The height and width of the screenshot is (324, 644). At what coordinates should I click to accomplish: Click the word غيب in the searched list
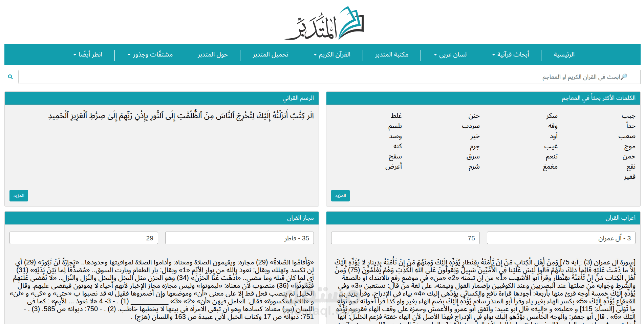(x=551, y=146)
